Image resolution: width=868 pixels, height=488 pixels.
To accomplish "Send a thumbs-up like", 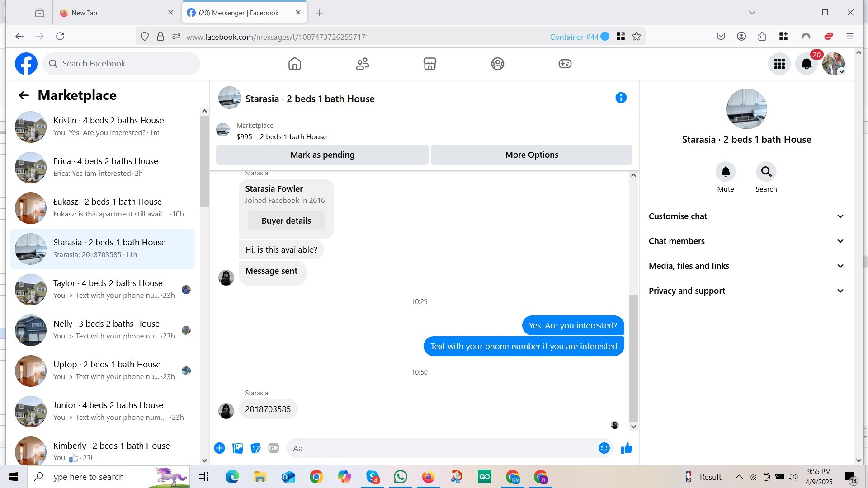I will tap(627, 448).
